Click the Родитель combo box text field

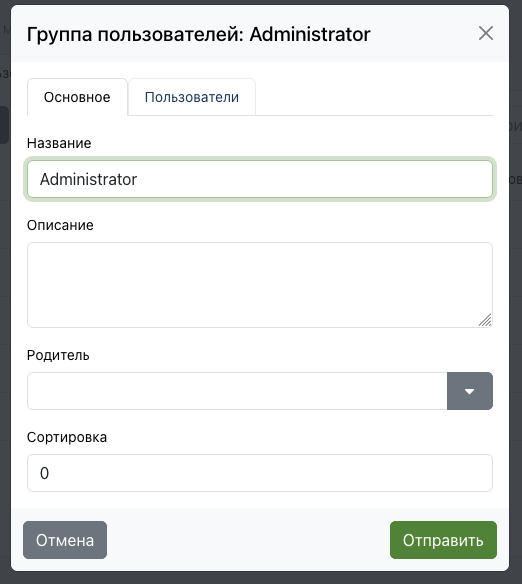(237, 391)
